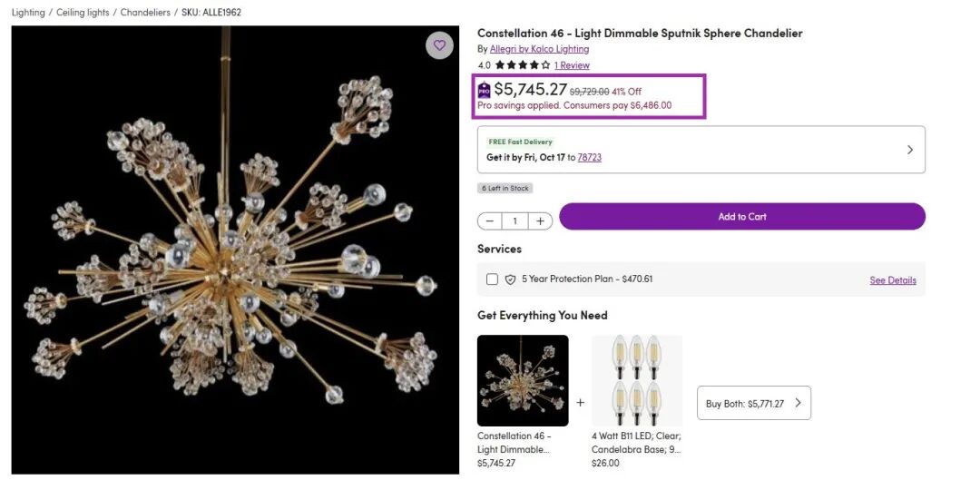
Task: Open the Buy Both: $5,771.27 option
Action: point(753,403)
